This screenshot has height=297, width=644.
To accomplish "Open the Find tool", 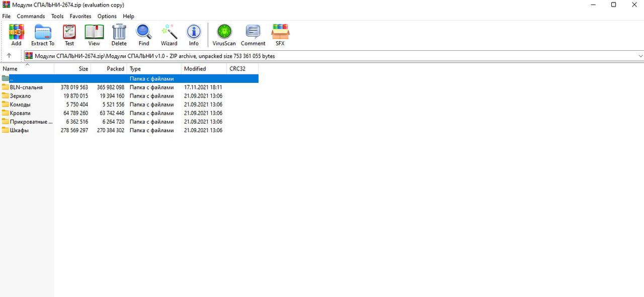I will (144, 35).
